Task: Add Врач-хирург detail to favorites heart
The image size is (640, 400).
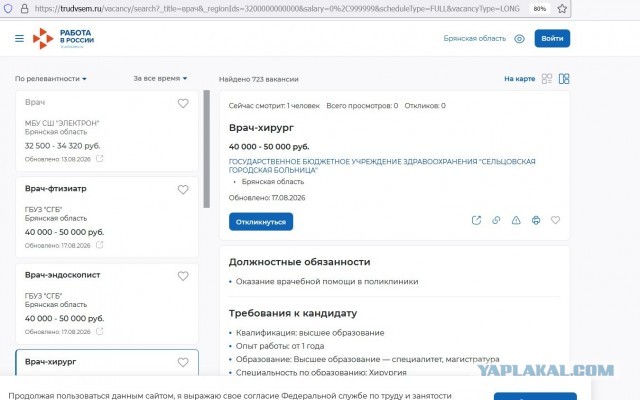Action: pyautogui.click(x=556, y=220)
